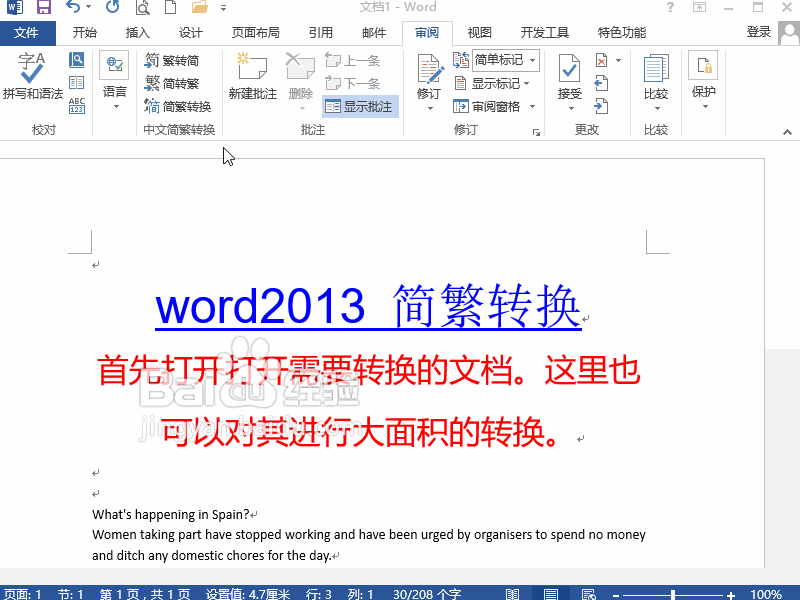Convert Simplified to Traditional (简转繁)
Image resolution: width=800 pixels, height=600 pixels.
(172, 83)
